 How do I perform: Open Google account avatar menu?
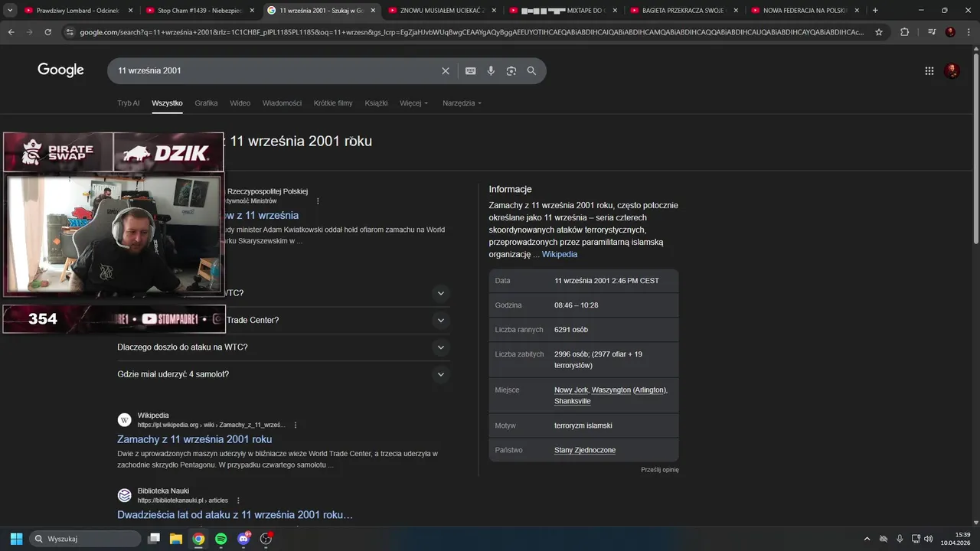point(952,70)
